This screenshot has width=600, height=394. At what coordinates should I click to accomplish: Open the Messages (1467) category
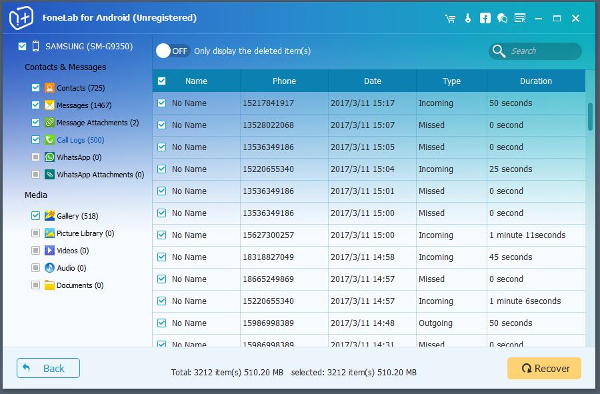(x=84, y=105)
